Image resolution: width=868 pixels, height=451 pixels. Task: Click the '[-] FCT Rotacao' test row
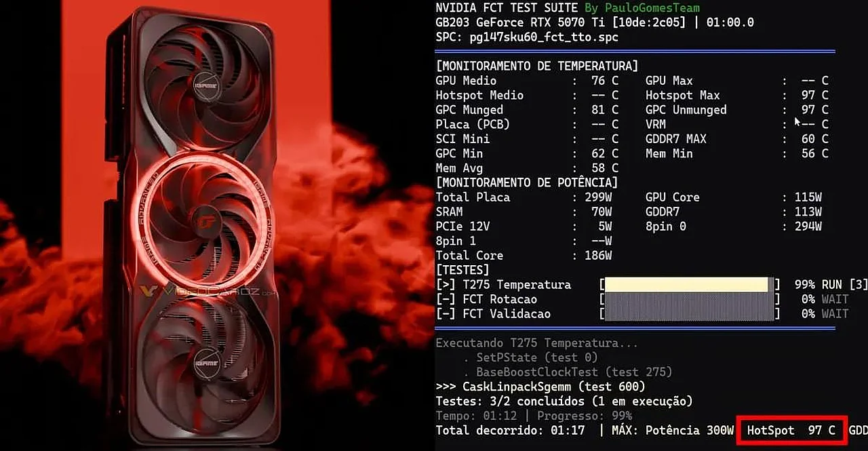tap(486, 299)
